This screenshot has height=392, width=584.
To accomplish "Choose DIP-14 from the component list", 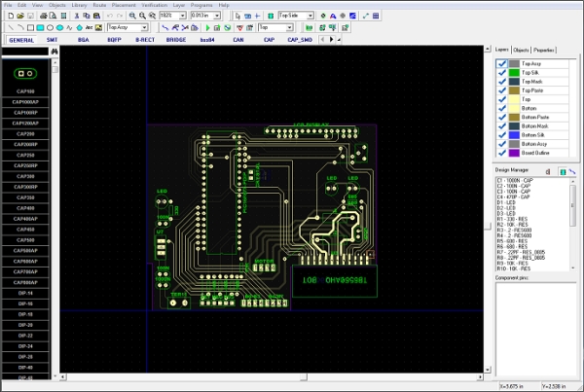I will coord(25,294).
